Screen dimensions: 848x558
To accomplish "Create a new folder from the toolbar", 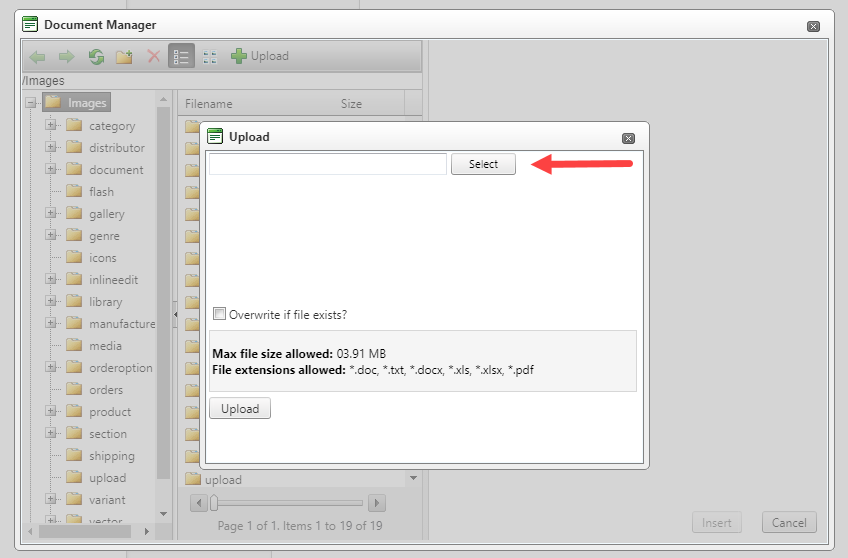I will pos(124,56).
